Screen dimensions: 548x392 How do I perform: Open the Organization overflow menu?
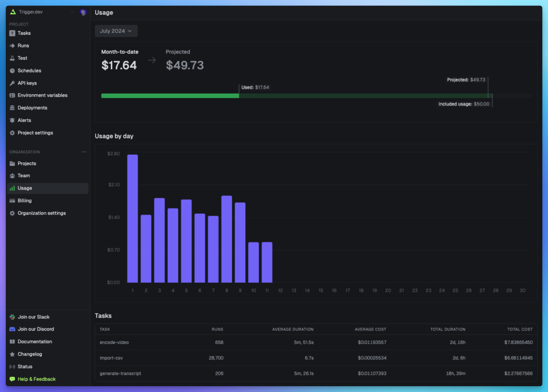[84, 152]
